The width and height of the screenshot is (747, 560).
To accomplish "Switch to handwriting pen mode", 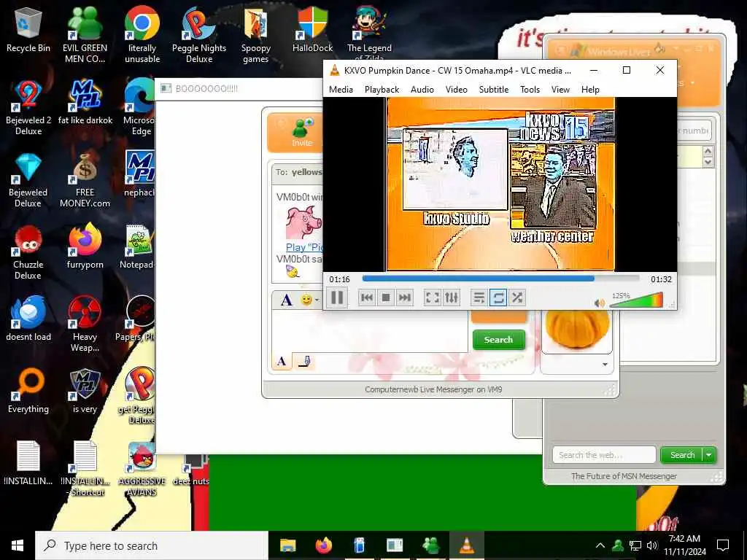I will (304, 362).
